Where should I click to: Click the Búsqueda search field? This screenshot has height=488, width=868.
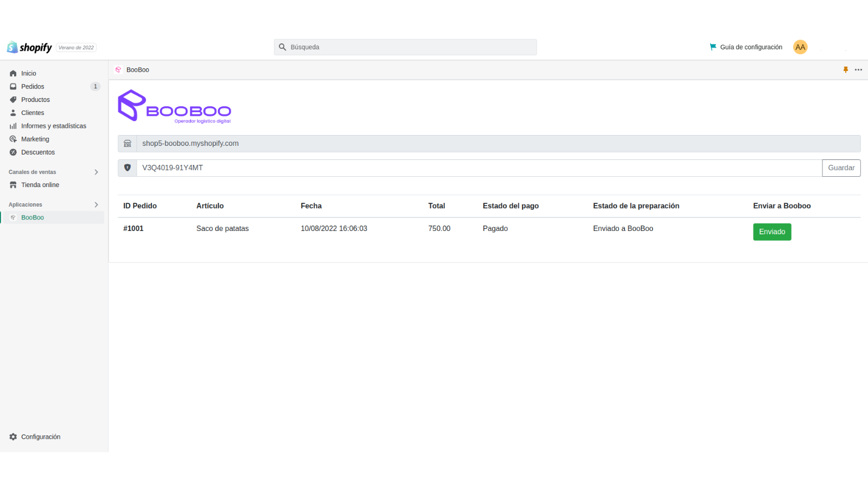pos(405,47)
